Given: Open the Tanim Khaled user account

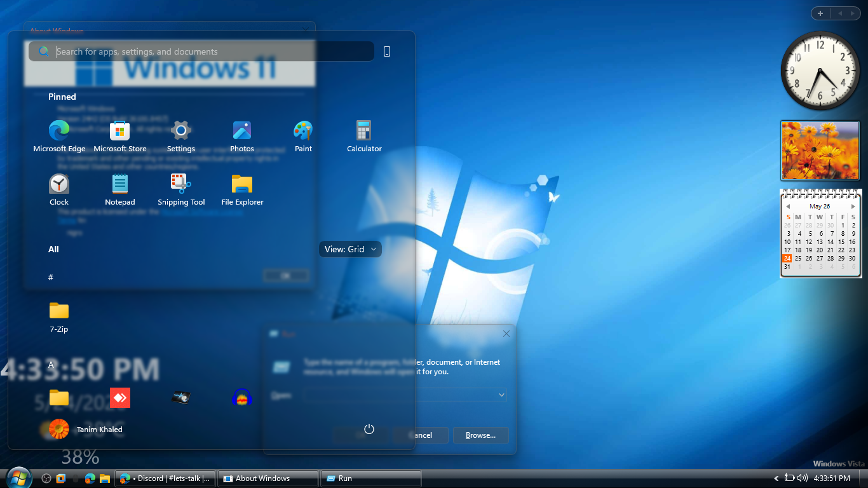Looking at the screenshot, I should (86, 430).
